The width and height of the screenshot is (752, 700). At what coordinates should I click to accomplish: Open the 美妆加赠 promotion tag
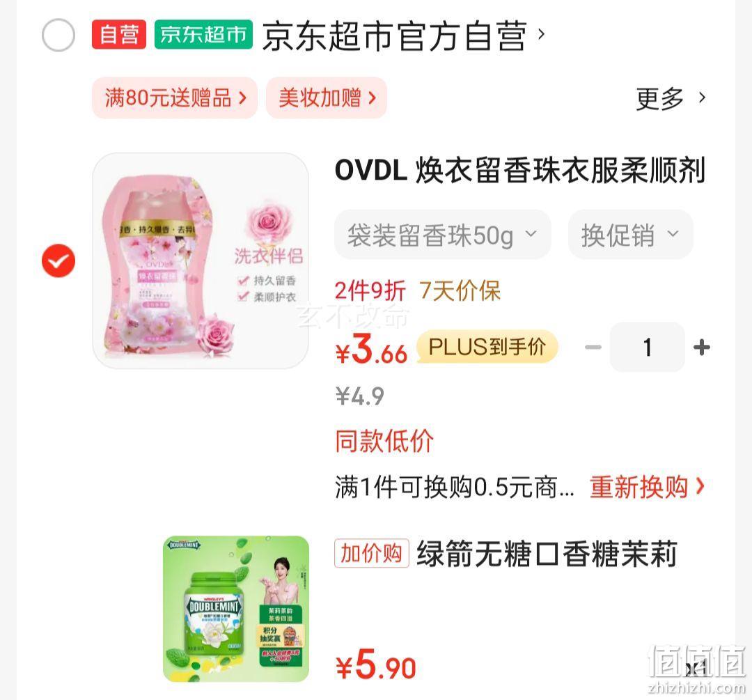[x=327, y=98]
